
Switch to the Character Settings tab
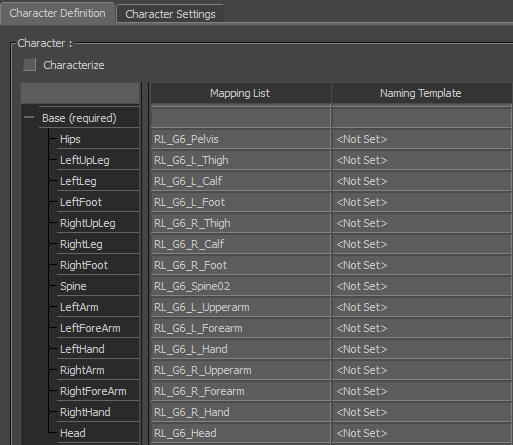tap(170, 14)
